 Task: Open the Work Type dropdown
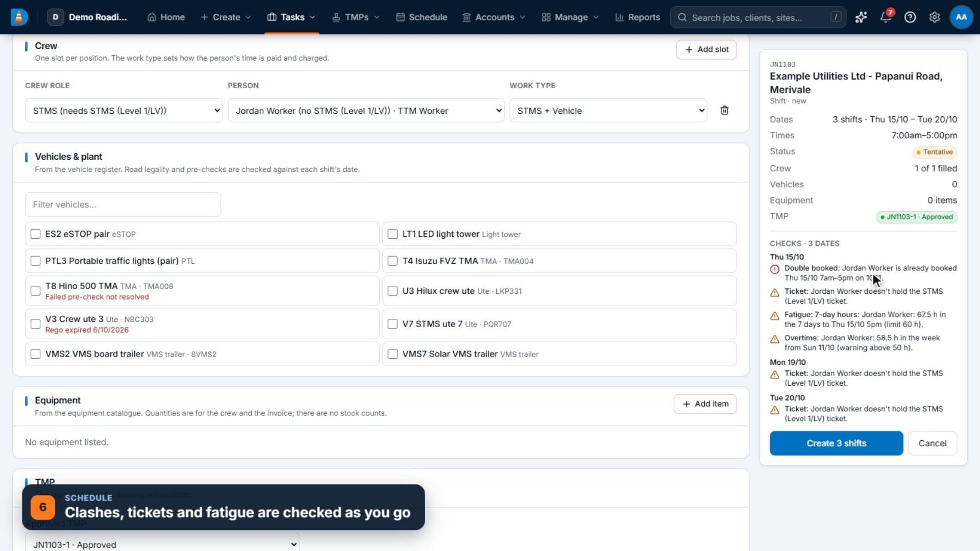pos(608,110)
